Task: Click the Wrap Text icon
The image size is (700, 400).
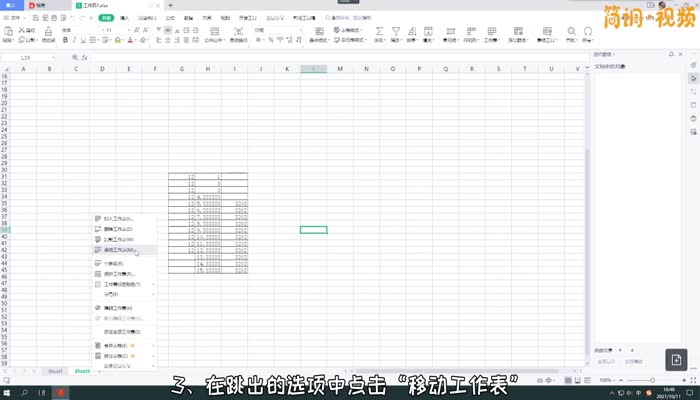Action: coord(239,31)
